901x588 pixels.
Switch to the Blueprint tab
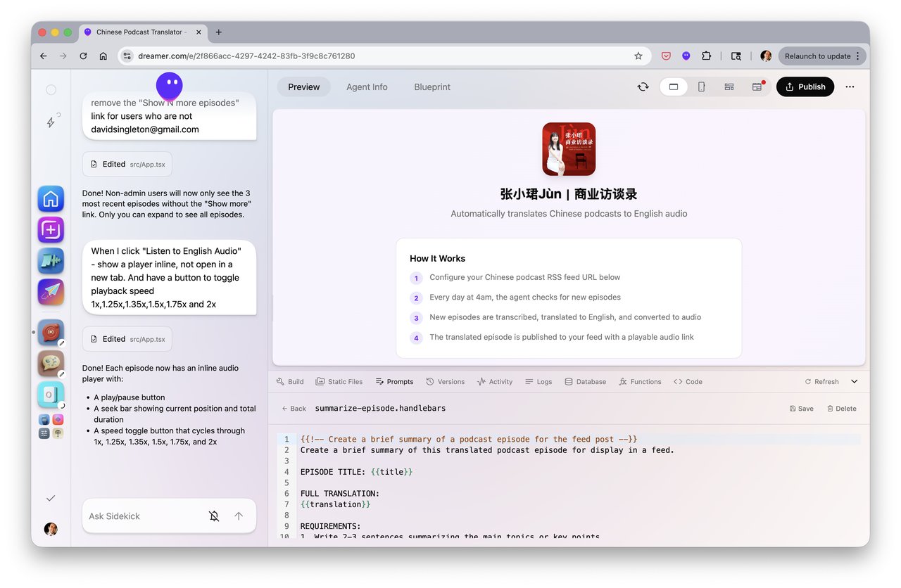click(431, 87)
